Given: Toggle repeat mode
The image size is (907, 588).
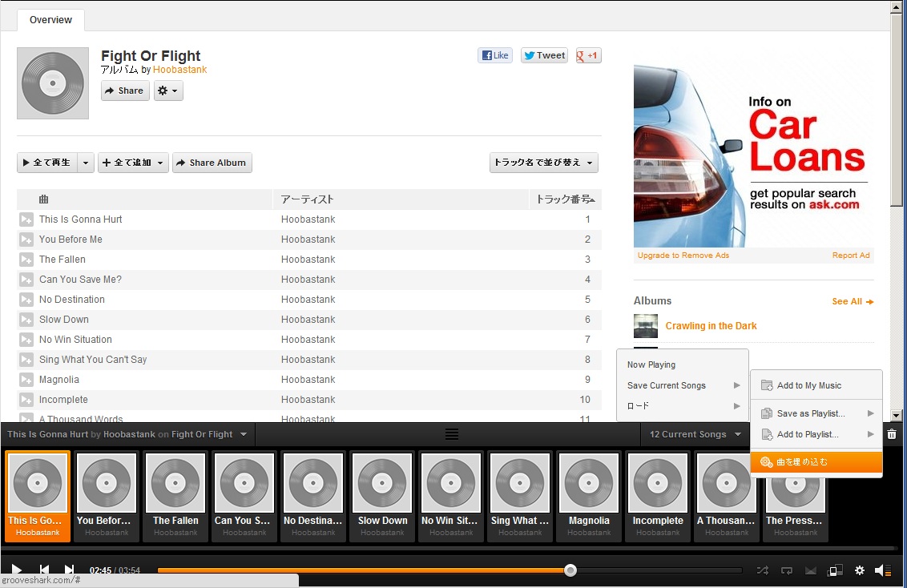Looking at the screenshot, I should (787, 570).
